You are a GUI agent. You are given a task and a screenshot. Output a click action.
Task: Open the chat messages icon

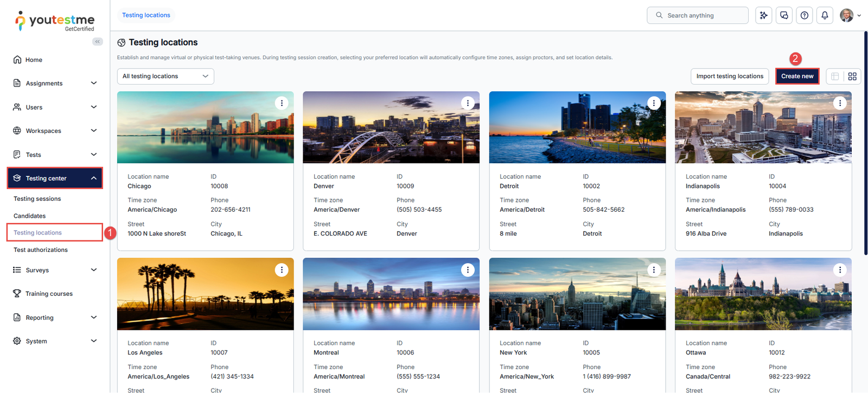point(784,15)
